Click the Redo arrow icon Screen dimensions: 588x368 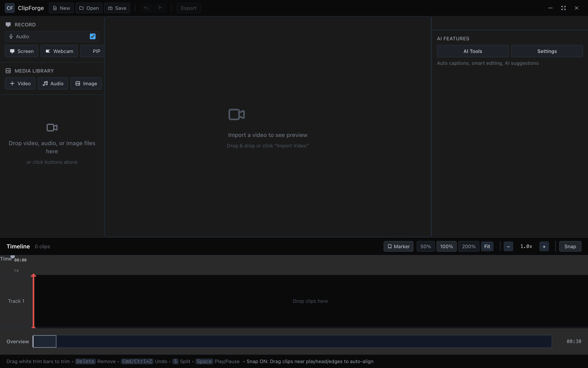point(160,8)
